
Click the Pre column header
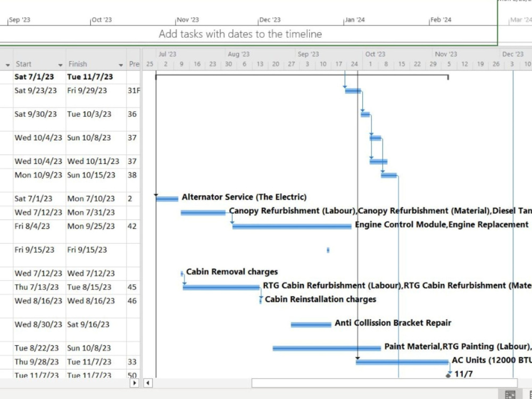click(x=134, y=64)
